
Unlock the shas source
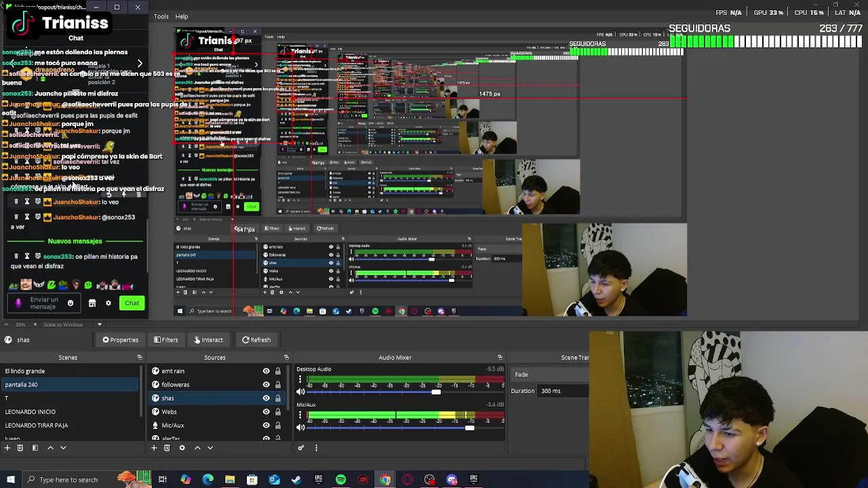277,398
